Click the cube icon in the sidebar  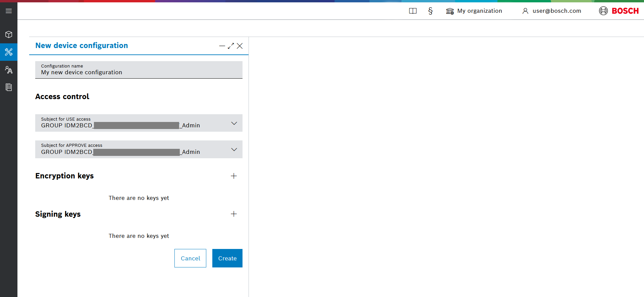click(9, 35)
